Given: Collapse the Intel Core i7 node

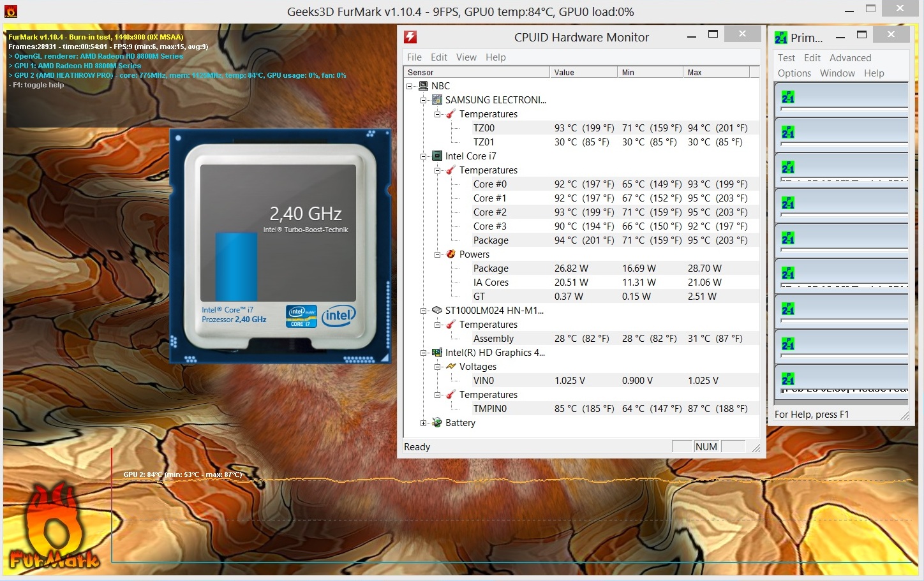Looking at the screenshot, I should click(423, 156).
